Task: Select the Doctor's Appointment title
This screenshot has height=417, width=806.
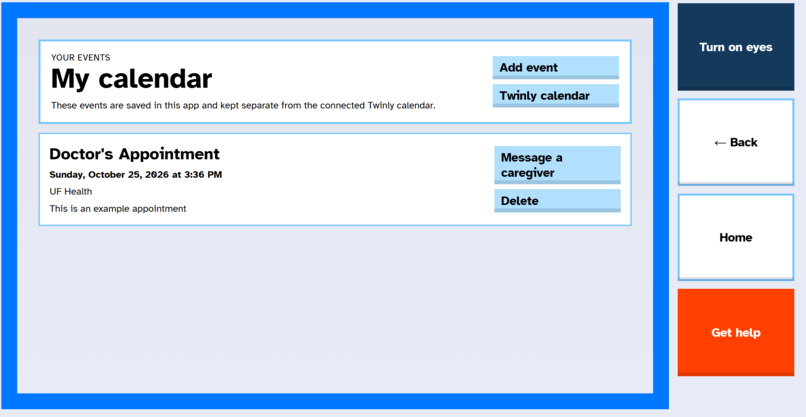Action: point(134,154)
